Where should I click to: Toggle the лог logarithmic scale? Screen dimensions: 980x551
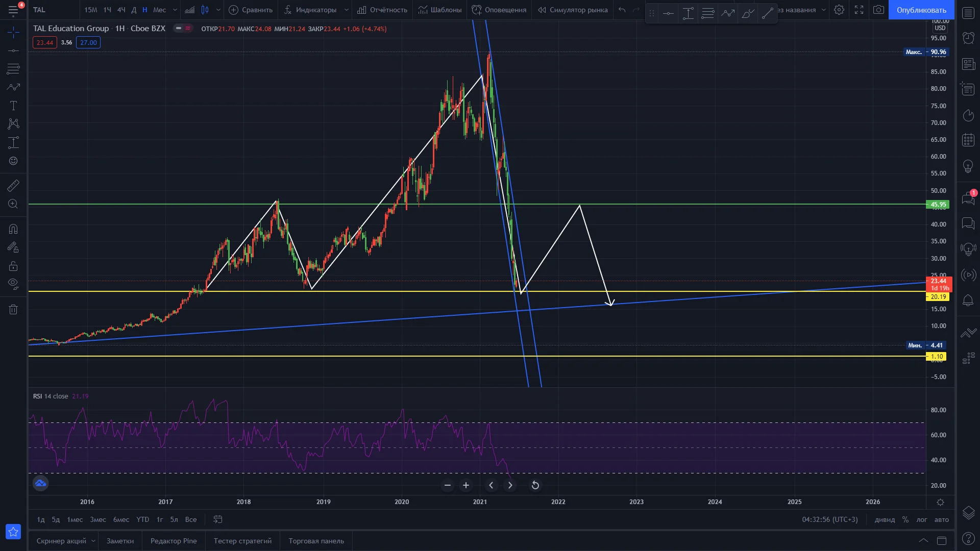pos(921,519)
